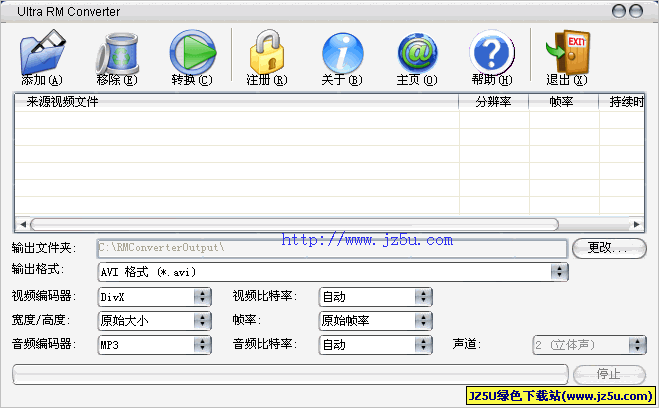This screenshot has width=659, height=408.
Task: Click the 分辨率 column header
Action: pos(493,102)
